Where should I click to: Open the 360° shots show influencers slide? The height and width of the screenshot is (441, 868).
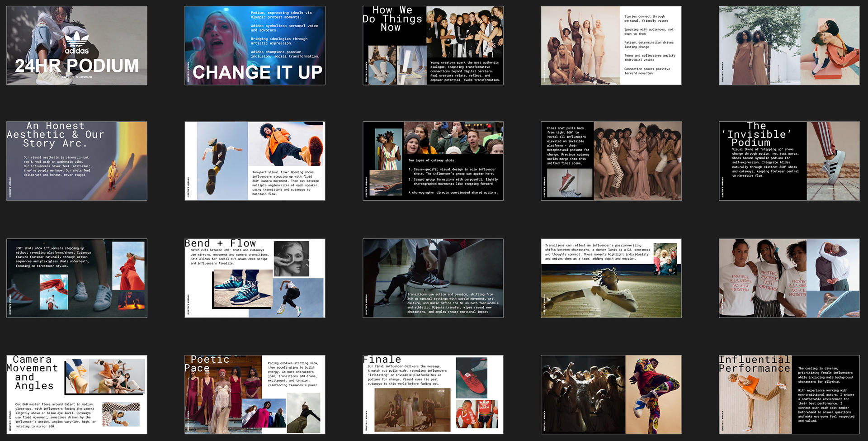coord(77,278)
